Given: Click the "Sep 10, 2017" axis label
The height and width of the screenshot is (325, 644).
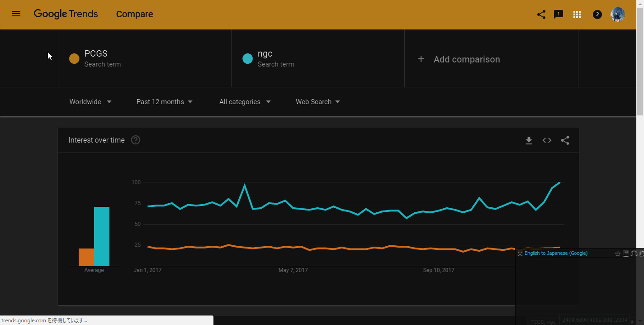Looking at the screenshot, I should [439, 270].
